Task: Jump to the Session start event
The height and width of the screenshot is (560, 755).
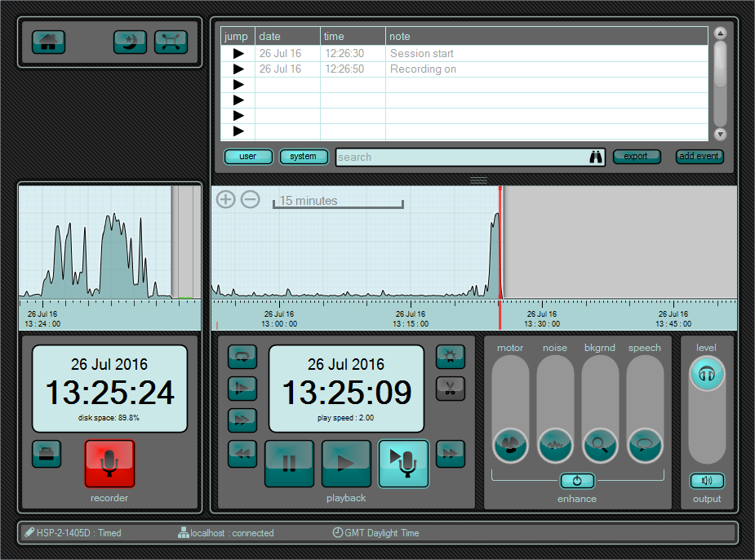Action: (x=238, y=54)
